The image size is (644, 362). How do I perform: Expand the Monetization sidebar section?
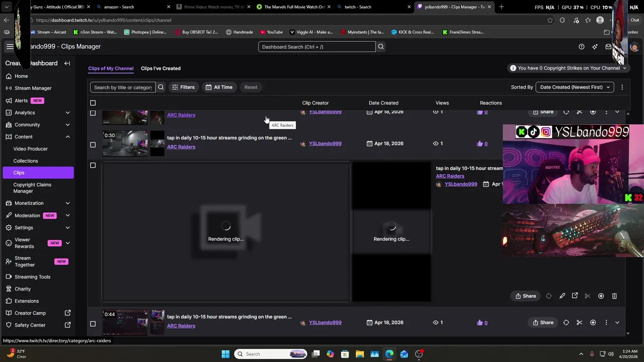click(x=67, y=203)
